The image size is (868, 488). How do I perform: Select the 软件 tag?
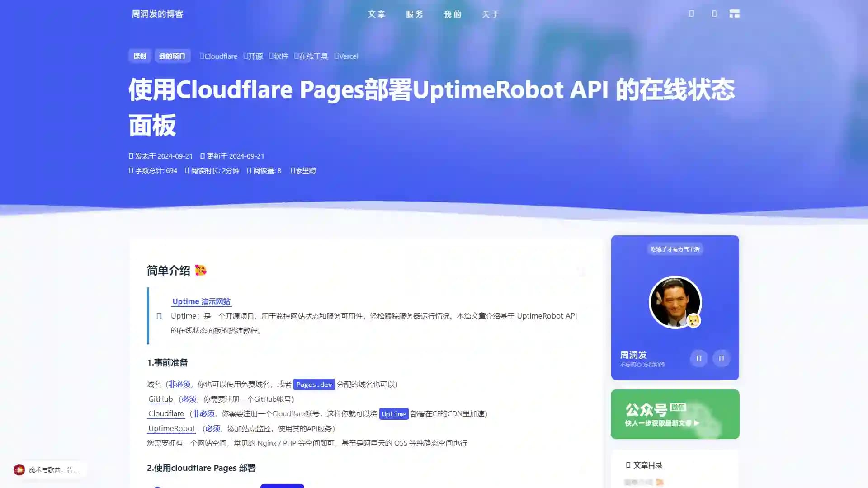(x=278, y=56)
